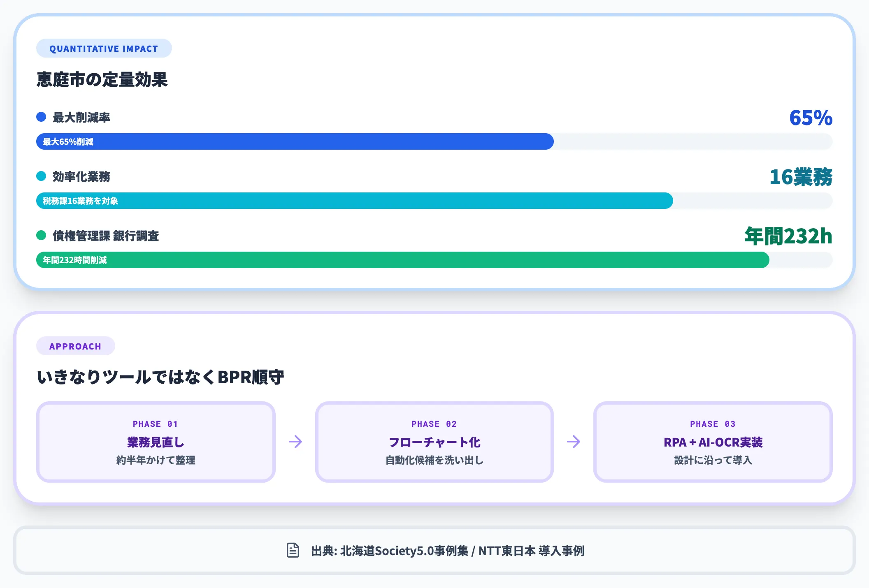Click the 約半年かけて整理 text
The image size is (869, 588).
[156, 460]
